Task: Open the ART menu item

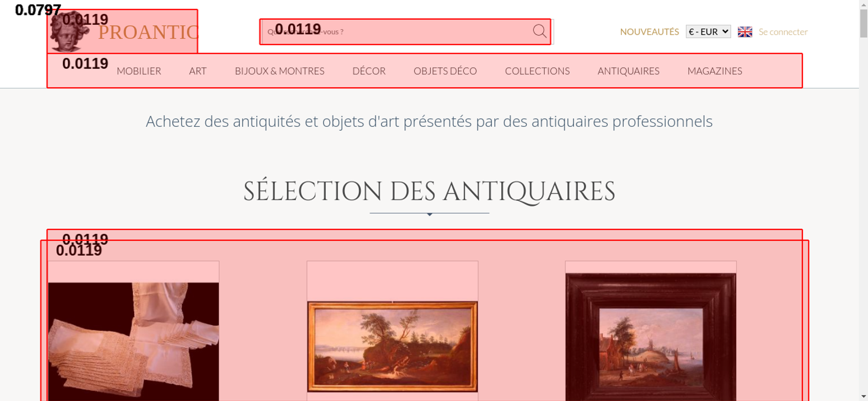Action: pos(198,71)
